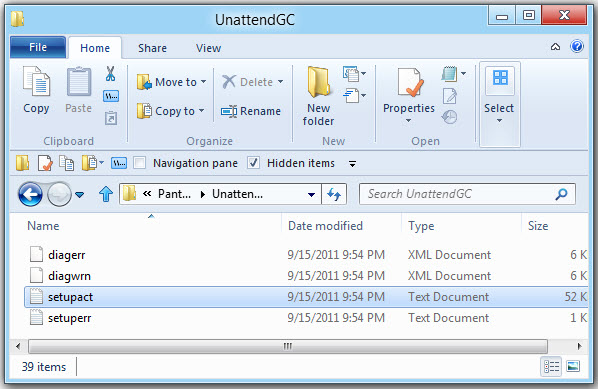The image size is (598, 389).
Task: Click Properties icon in Quick Access Toolbar
Action: [45, 163]
